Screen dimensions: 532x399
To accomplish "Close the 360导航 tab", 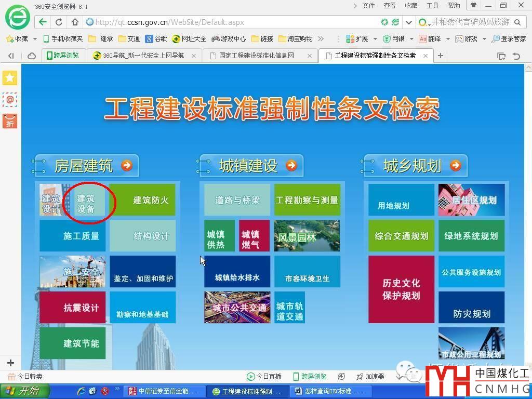I will click(194, 56).
